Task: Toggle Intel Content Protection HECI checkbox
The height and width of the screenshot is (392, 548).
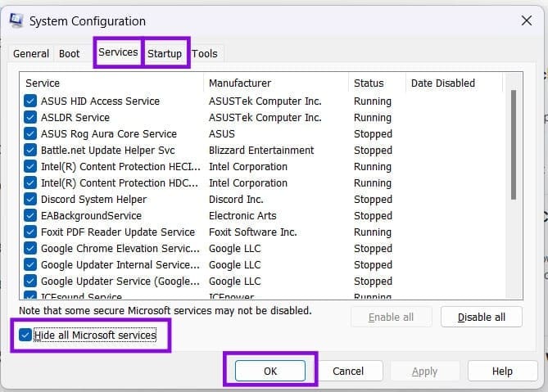Action: 30,166
